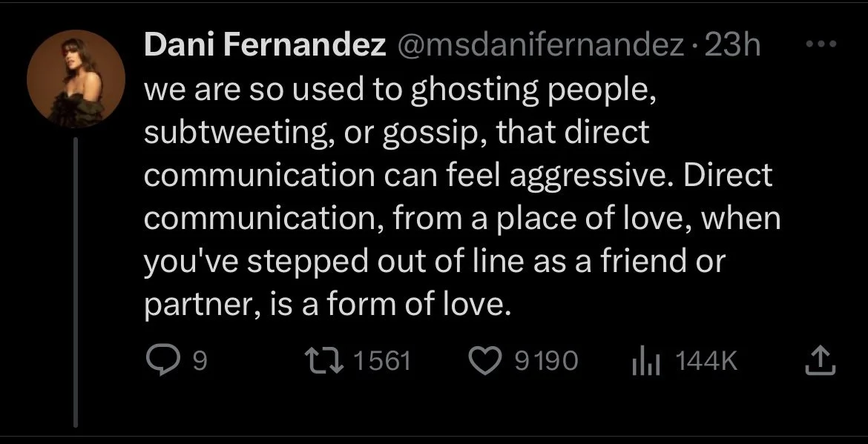Open the reply speech bubble icon
The image size is (868, 444).
[161, 360]
